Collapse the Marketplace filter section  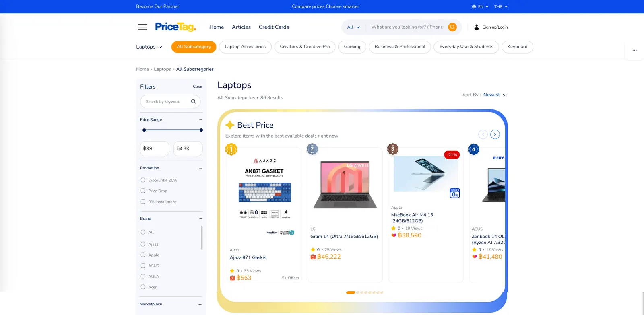200,304
